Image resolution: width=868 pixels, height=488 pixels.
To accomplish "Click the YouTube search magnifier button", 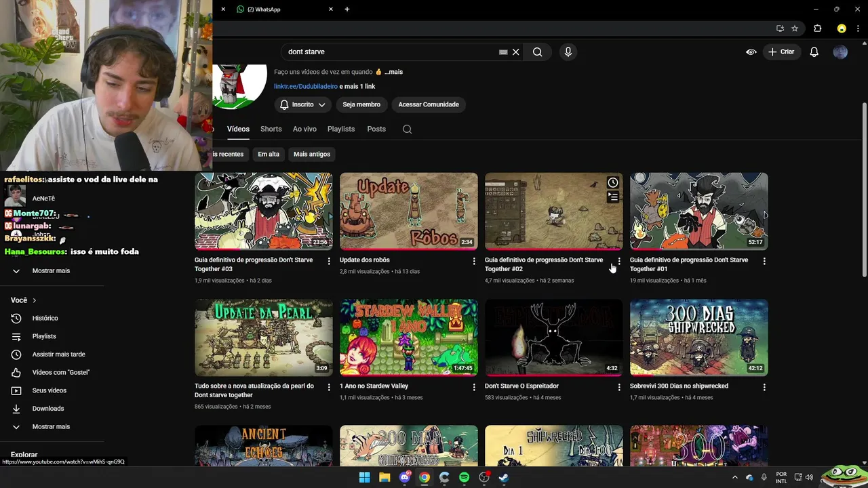I will point(537,52).
